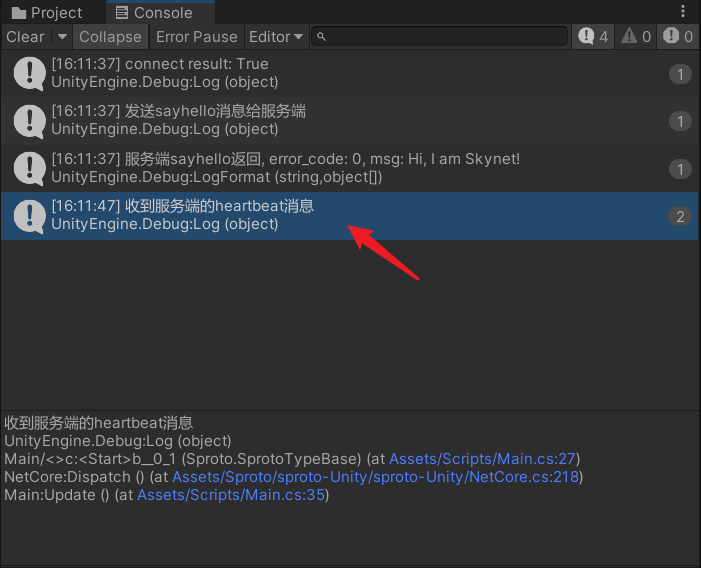This screenshot has width=701, height=568.
Task: Click info icon of 'error_code: 0' entry
Action: click(30, 168)
